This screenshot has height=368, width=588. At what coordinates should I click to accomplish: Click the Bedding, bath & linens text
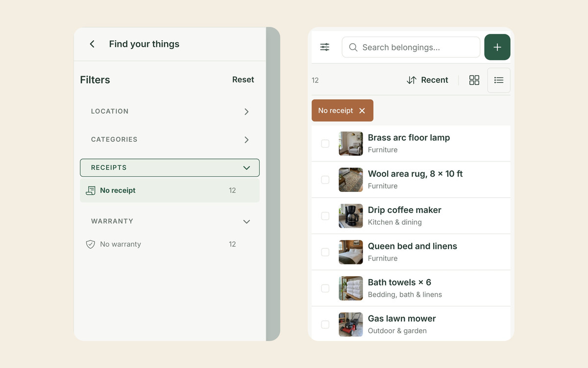pyautogui.click(x=405, y=294)
